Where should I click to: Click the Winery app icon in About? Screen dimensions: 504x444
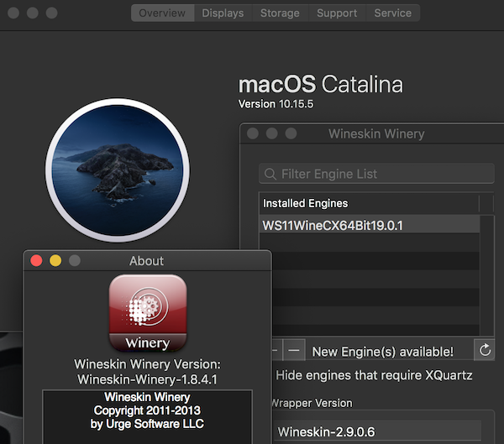click(x=148, y=313)
